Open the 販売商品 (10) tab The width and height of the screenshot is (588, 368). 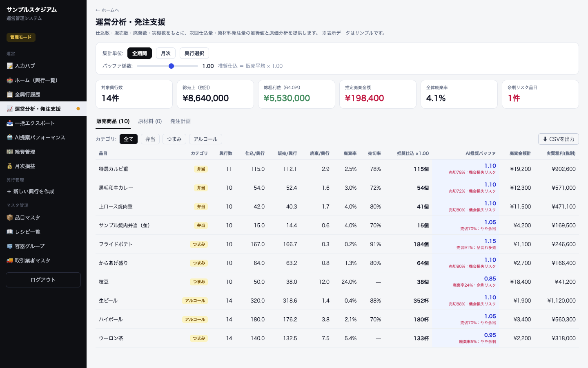[113, 121]
